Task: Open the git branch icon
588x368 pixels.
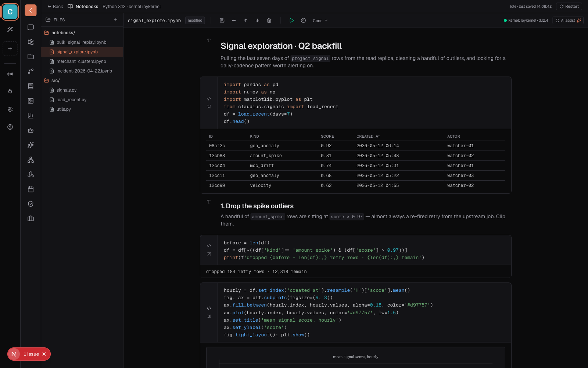Action: pyautogui.click(x=31, y=71)
